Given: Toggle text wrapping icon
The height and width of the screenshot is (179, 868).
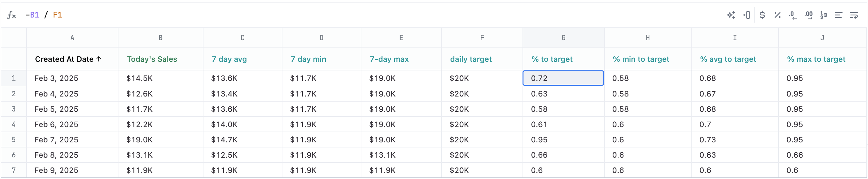Looking at the screenshot, I should coord(854,15).
